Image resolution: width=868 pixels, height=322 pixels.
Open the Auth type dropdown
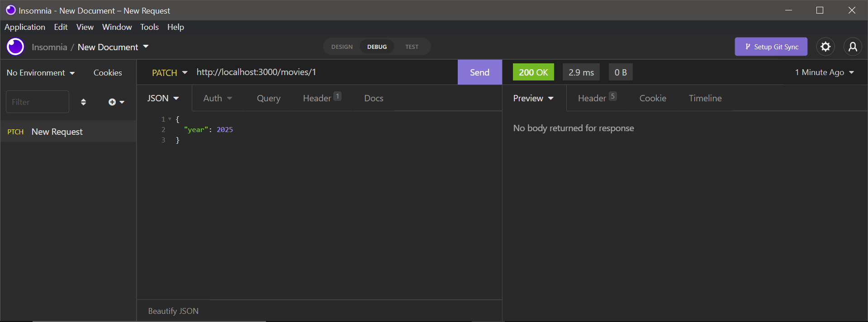point(218,98)
